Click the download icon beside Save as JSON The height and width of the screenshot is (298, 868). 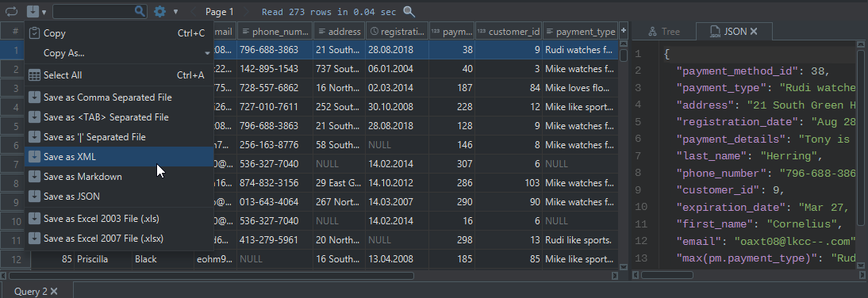pyautogui.click(x=34, y=197)
